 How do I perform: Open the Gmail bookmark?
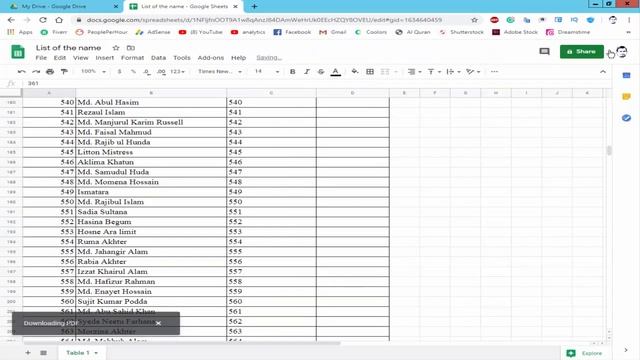pyautogui.click(x=333, y=32)
